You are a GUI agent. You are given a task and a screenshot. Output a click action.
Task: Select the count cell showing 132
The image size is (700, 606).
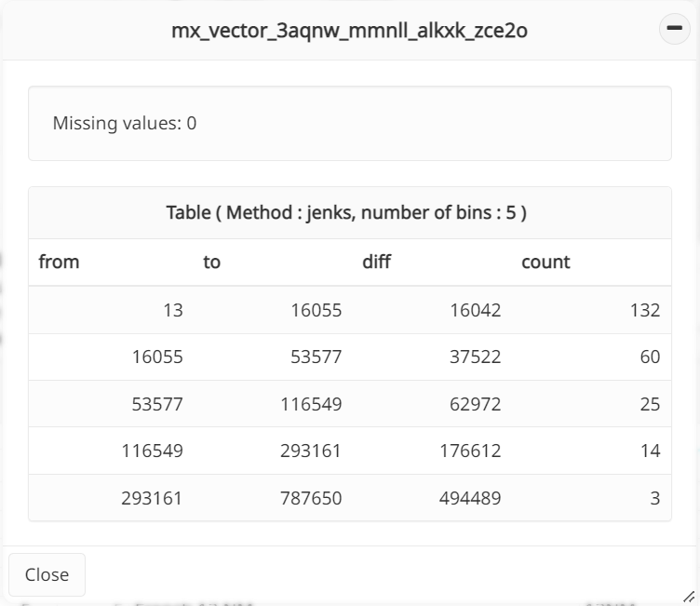(x=644, y=310)
